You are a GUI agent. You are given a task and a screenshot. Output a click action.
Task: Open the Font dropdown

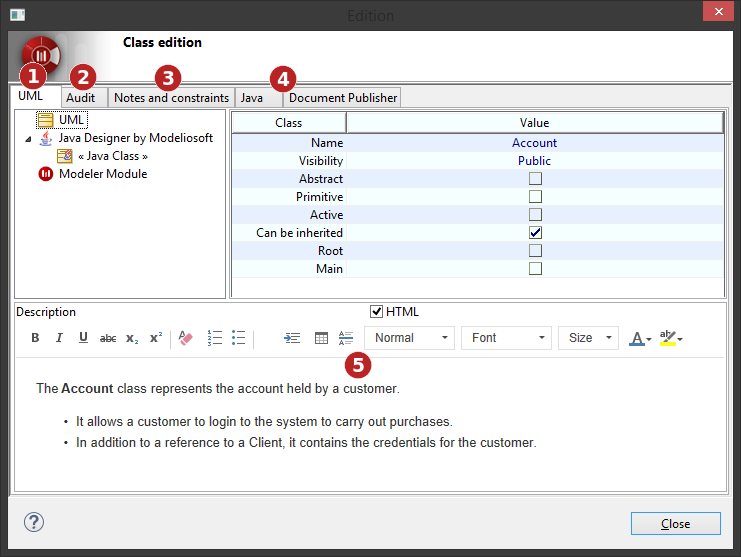[x=506, y=338]
